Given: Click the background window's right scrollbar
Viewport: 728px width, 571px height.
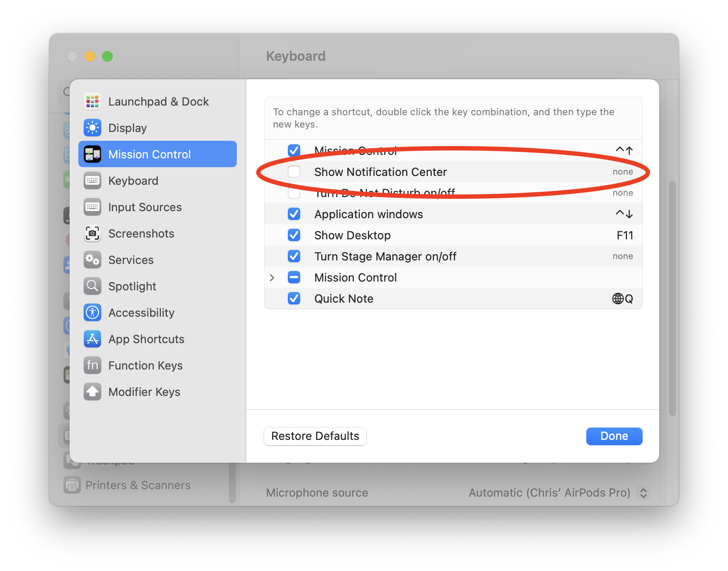Looking at the screenshot, I should (x=672, y=298).
